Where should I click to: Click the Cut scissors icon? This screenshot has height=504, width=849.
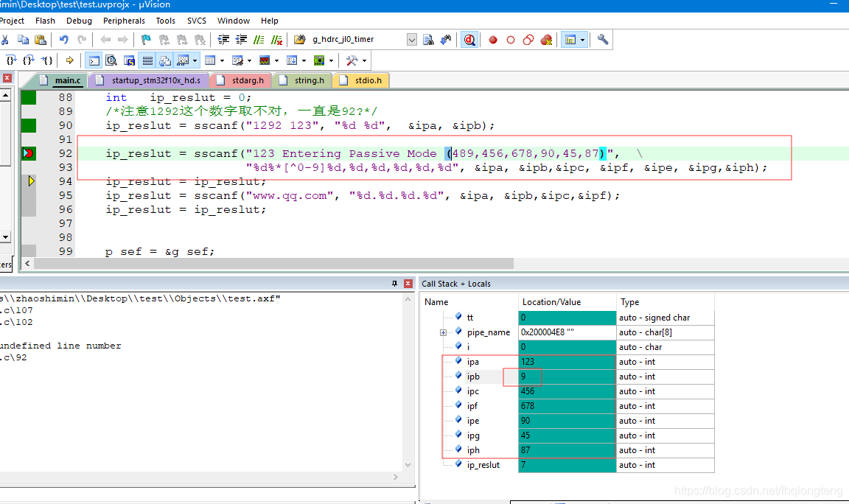5,40
